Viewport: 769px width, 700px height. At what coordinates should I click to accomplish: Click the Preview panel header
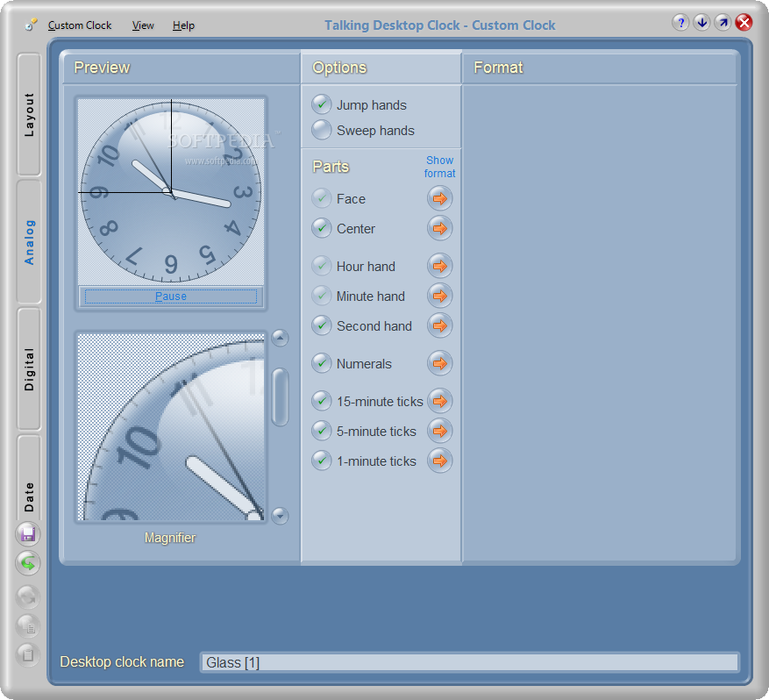(182, 68)
